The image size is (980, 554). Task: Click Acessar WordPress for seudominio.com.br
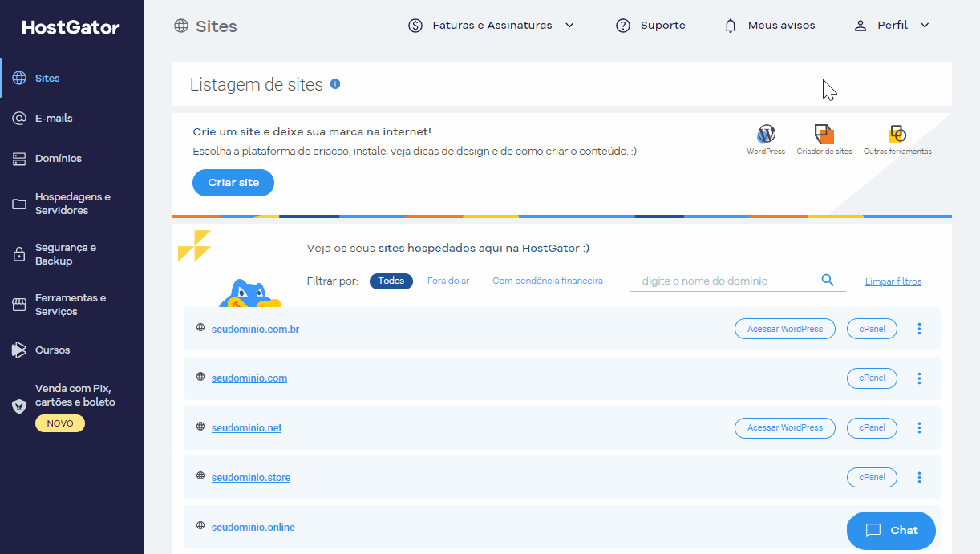tap(785, 329)
